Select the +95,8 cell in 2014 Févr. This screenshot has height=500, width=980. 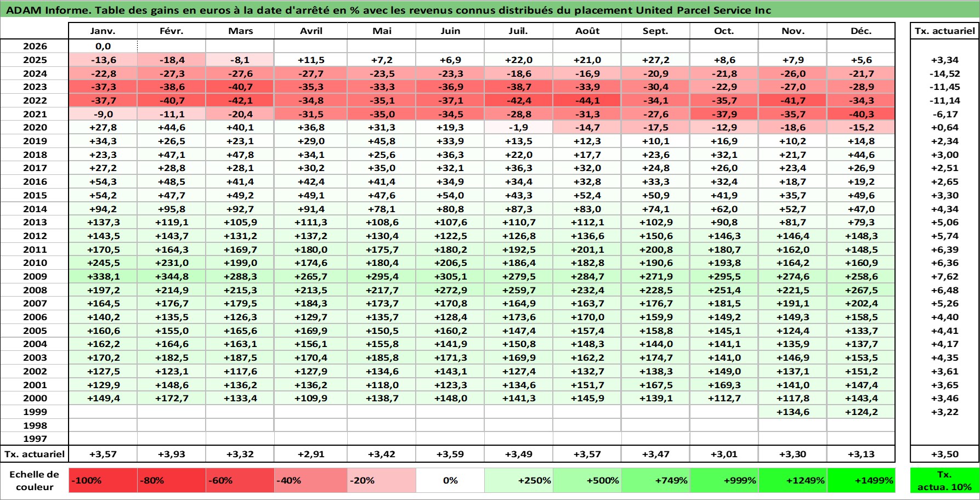(172, 209)
